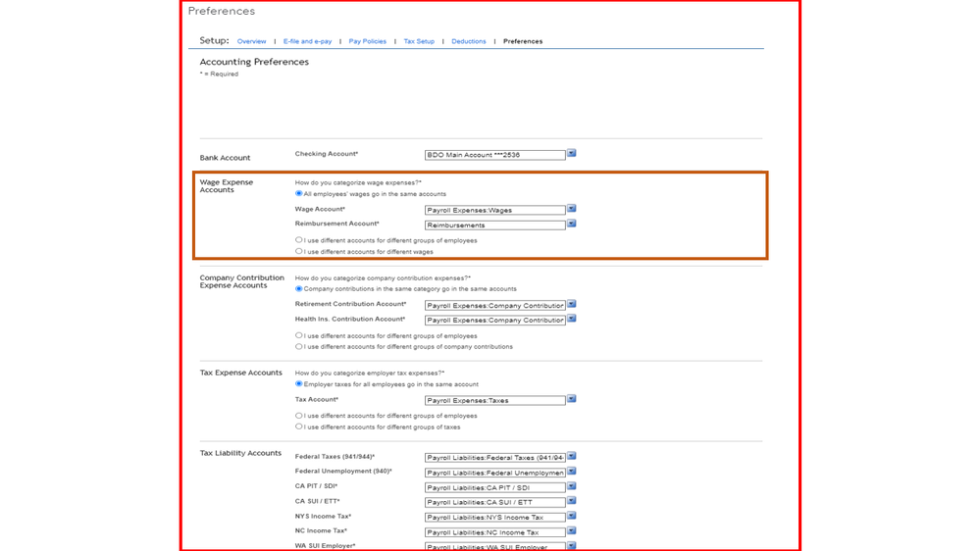Viewport: 980px width, 551px height.
Task: Select 'Company contributions in the same category' option
Action: pos(299,289)
